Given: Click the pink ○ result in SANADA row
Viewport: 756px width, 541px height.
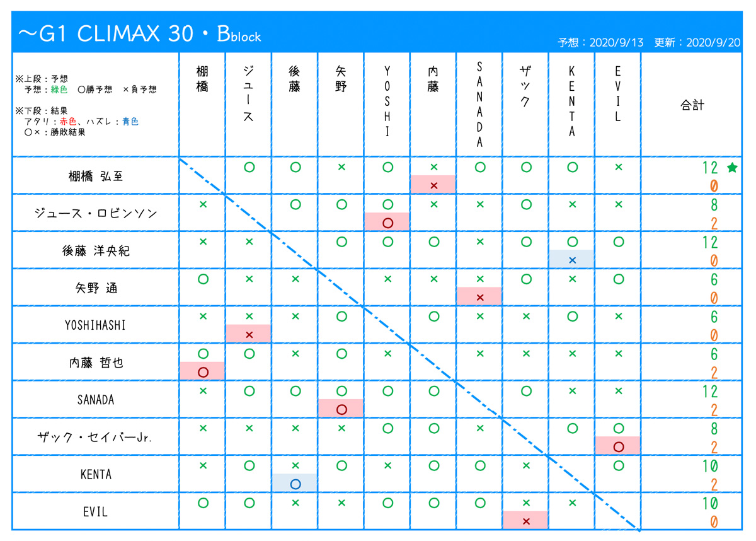Looking at the screenshot, I should pyautogui.click(x=341, y=409).
